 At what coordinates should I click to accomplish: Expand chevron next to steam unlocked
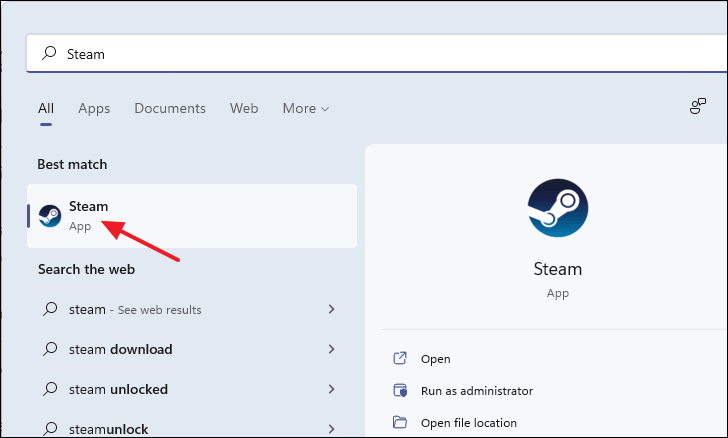click(x=332, y=389)
